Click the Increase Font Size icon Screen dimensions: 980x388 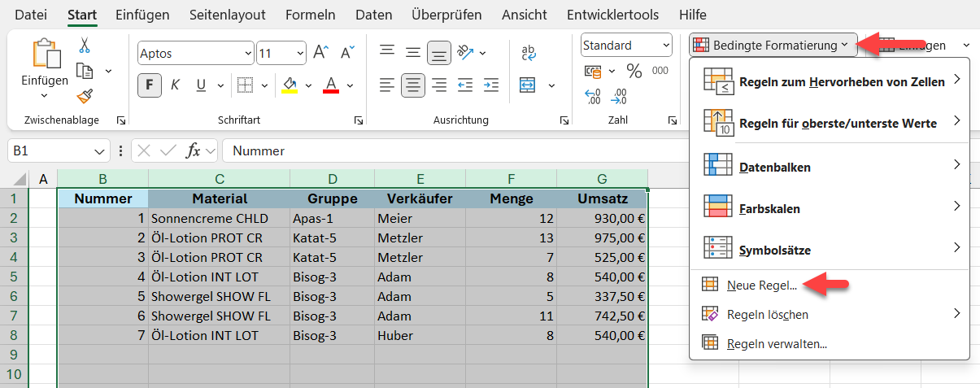(320, 53)
